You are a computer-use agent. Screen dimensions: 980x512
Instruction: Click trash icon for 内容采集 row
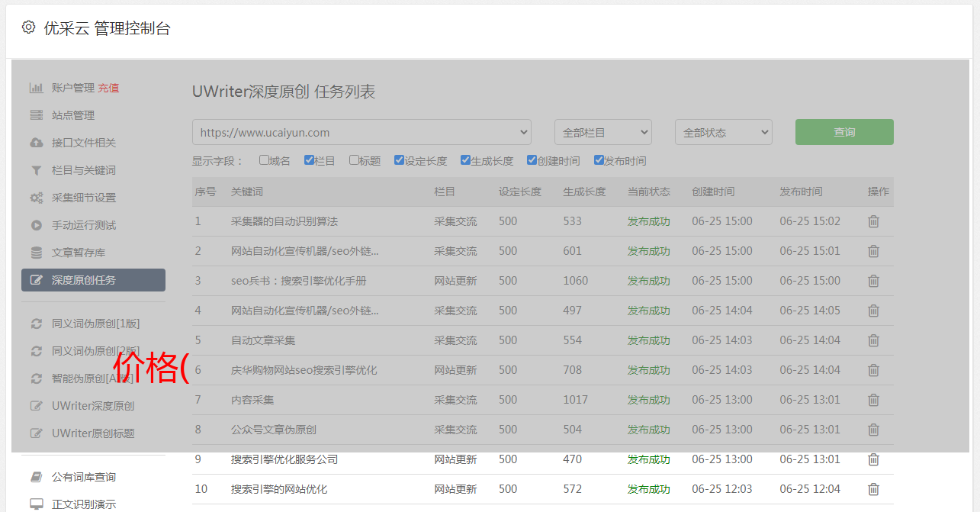point(873,400)
